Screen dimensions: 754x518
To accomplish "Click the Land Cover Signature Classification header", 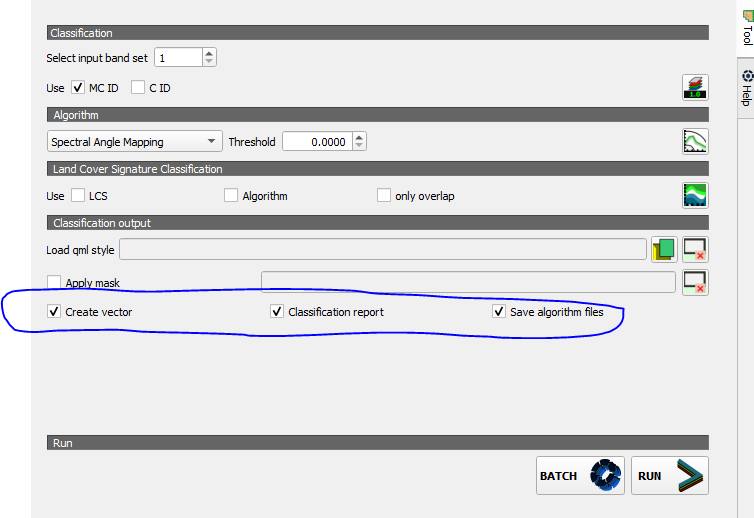I will [377, 169].
